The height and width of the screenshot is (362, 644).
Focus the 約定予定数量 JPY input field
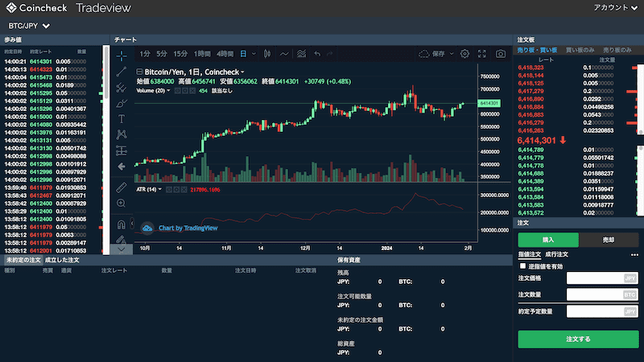602,311
